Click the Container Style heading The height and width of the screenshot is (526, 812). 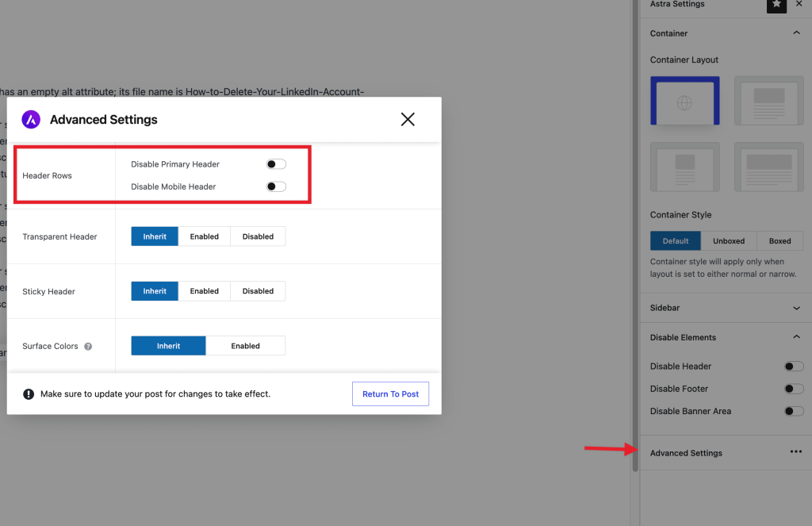click(680, 214)
